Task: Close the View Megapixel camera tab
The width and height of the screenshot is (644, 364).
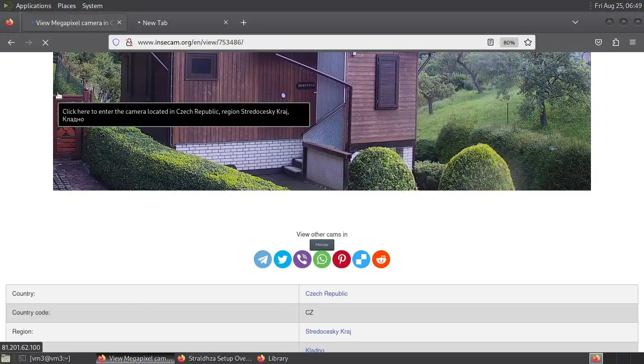Action: click(119, 22)
